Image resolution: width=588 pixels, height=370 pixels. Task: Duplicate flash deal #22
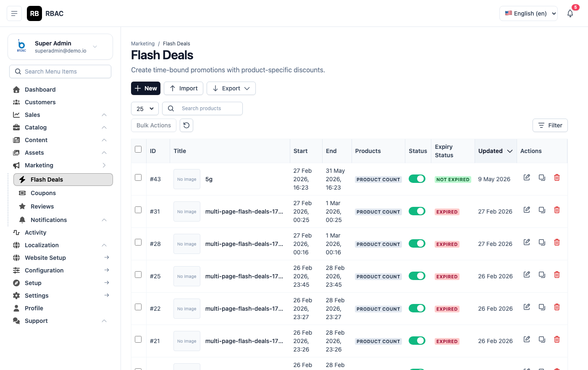click(542, 307)
